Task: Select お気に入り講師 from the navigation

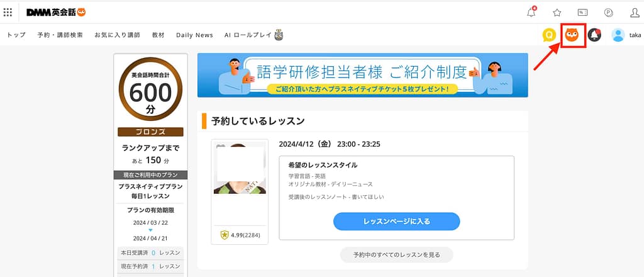Action: [x=117, y=35]
